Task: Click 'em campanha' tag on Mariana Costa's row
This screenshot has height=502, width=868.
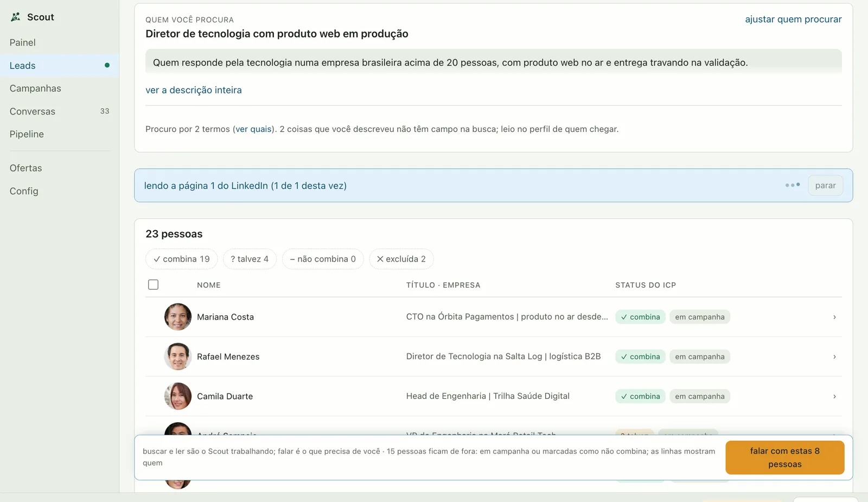Action: pos(700,317)
